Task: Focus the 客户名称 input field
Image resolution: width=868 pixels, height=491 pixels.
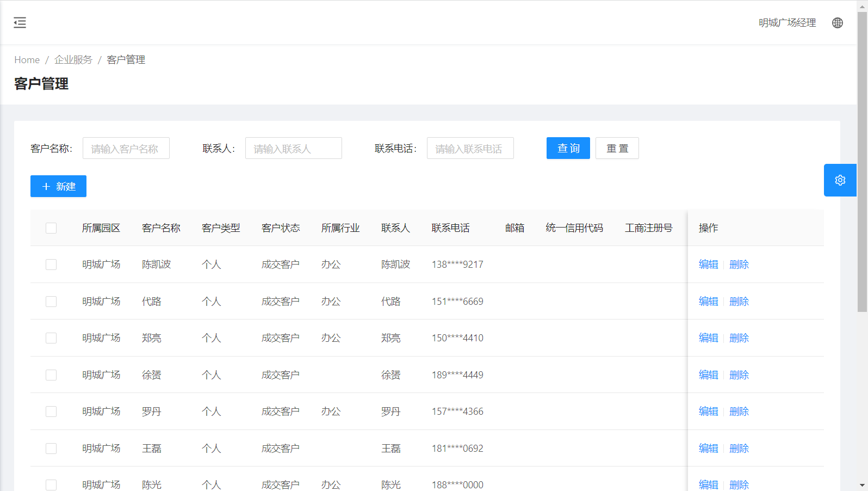Action: (126, 148)
